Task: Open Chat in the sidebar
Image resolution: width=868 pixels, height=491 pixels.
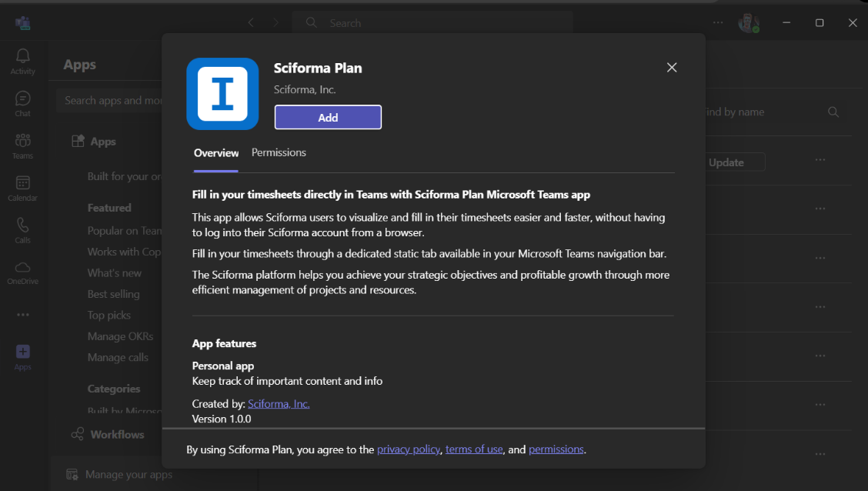Action: pos(22,103)
